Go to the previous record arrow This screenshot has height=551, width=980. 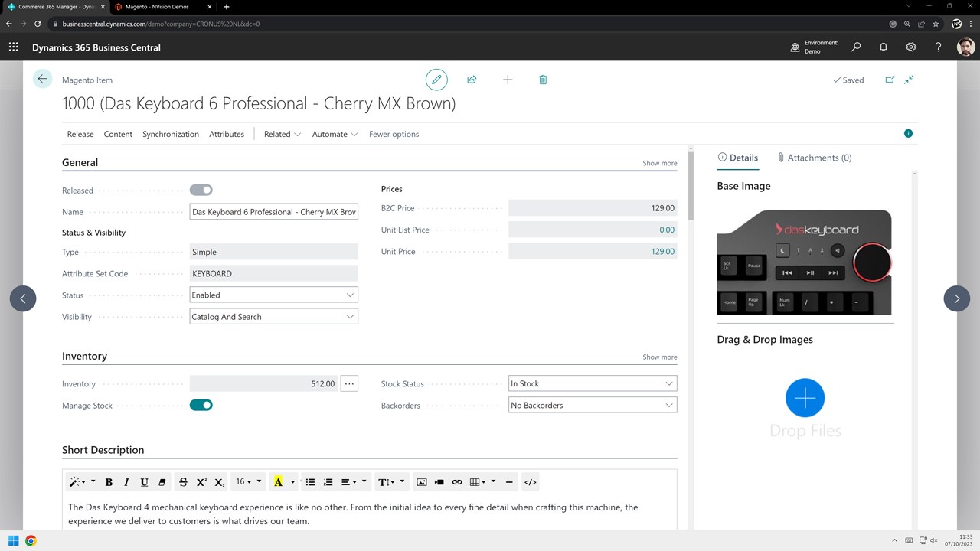pyautogui.click(x=23, y=298)
